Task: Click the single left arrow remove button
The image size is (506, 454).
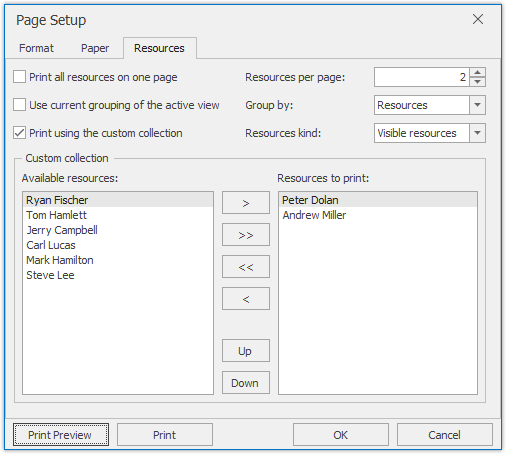Action: [246, 299]
